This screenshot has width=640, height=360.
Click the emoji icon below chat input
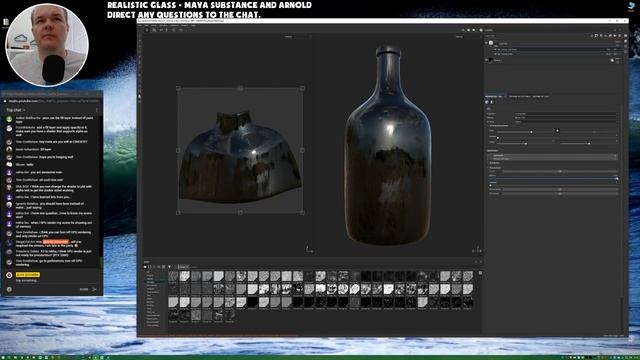pyautogui.click(x=9, y=289)
